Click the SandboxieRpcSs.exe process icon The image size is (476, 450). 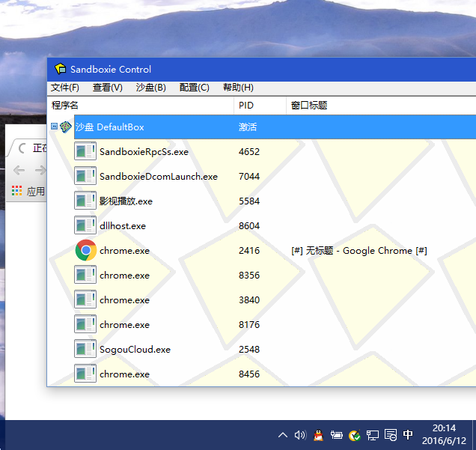85,151
